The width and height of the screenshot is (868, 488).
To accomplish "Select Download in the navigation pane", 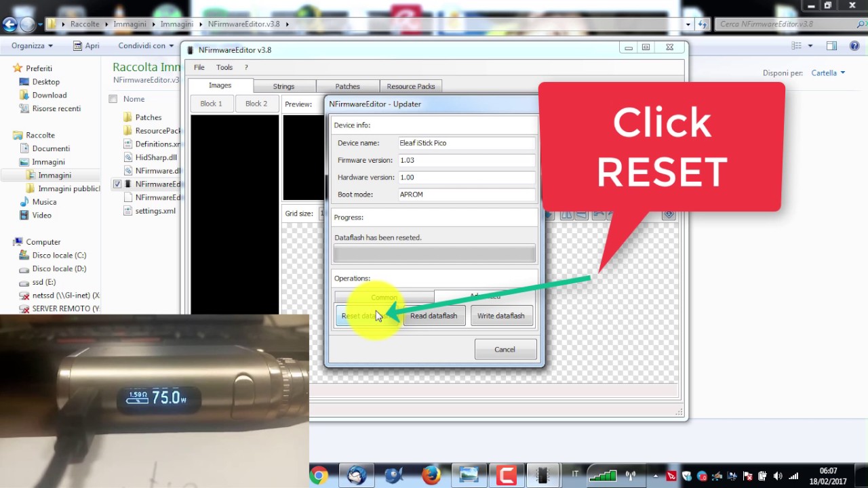I will click(x=50, y=95).
